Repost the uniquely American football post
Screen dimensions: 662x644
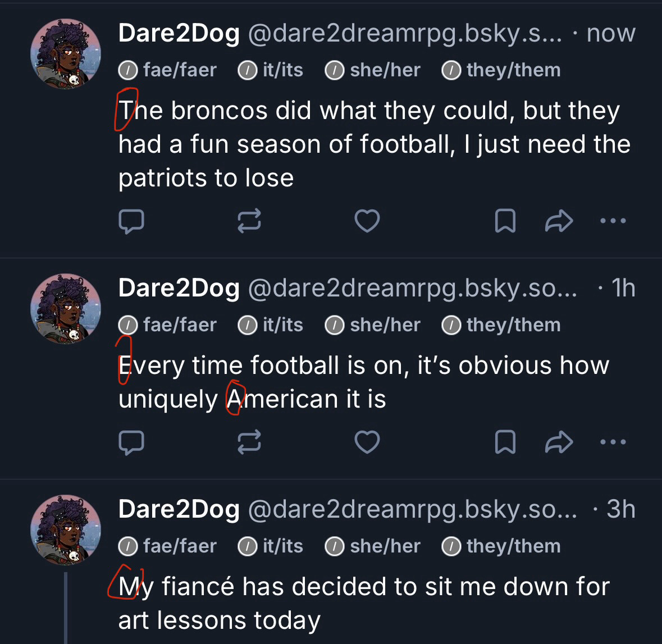tap(249, 442)
